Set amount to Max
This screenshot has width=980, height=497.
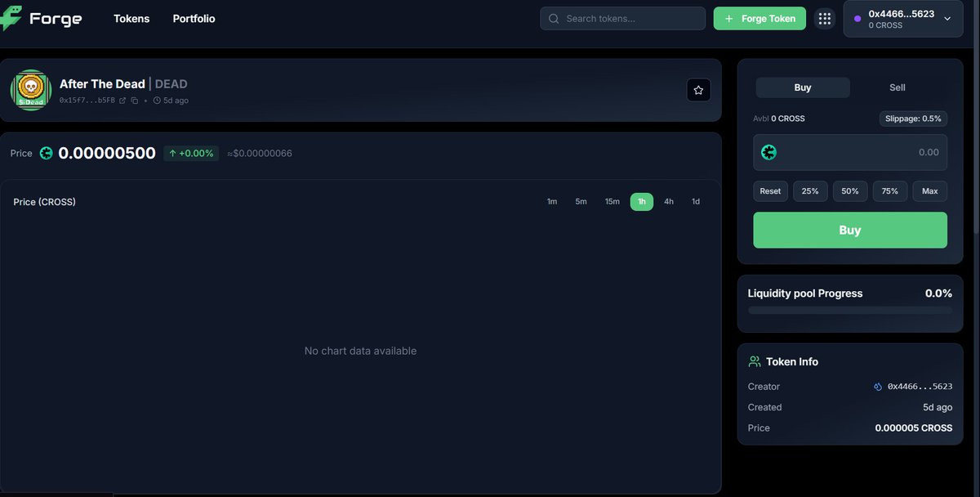point(930,191)
